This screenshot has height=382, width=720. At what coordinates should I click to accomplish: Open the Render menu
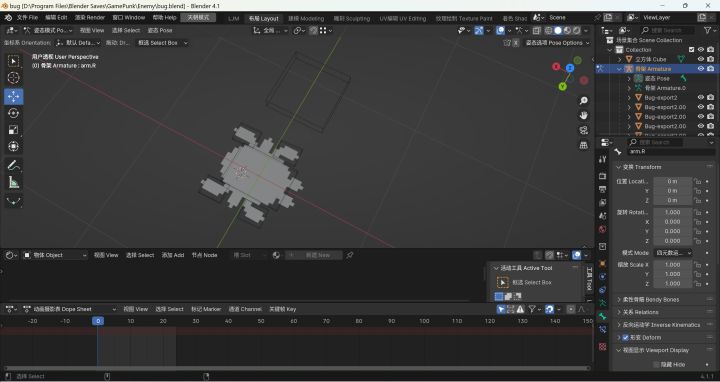click(x=90, y=17)
